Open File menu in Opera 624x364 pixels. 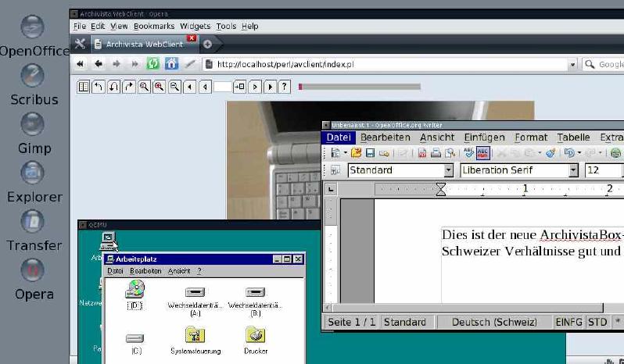pos(80,27)
